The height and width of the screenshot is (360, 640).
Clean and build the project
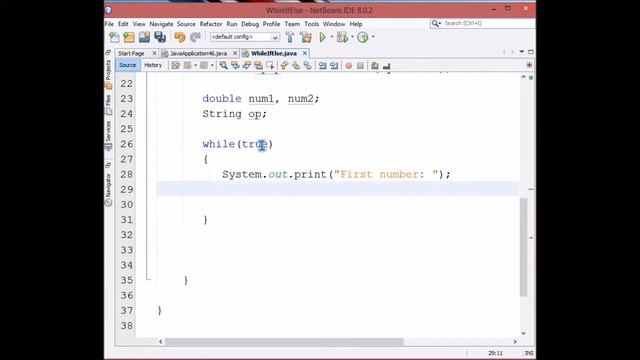306,37
